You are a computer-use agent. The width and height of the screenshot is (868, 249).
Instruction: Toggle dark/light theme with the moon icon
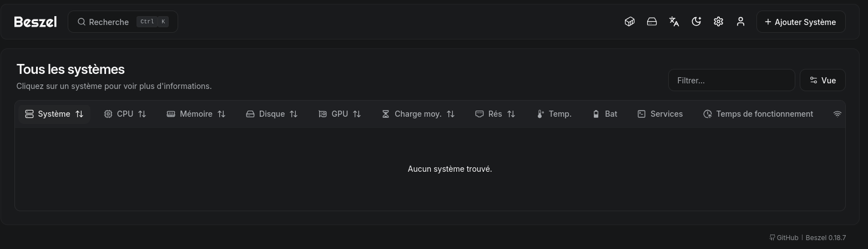point(696,22)
